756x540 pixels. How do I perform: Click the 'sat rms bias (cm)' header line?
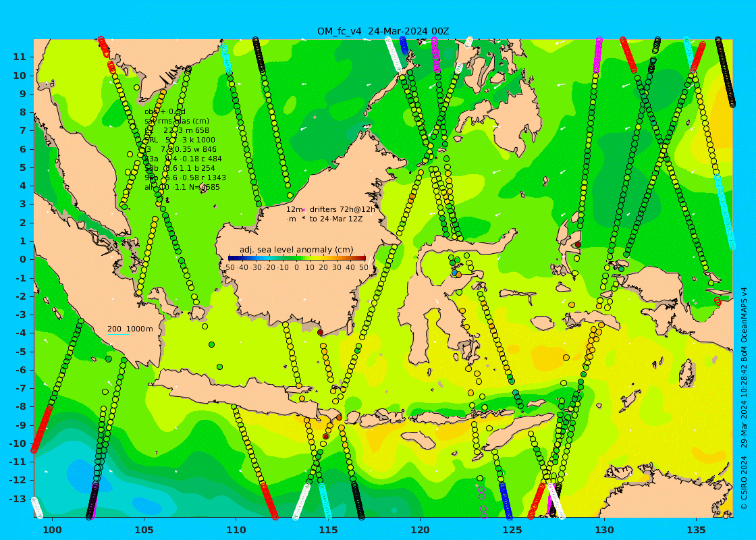[x=177, y=121]
